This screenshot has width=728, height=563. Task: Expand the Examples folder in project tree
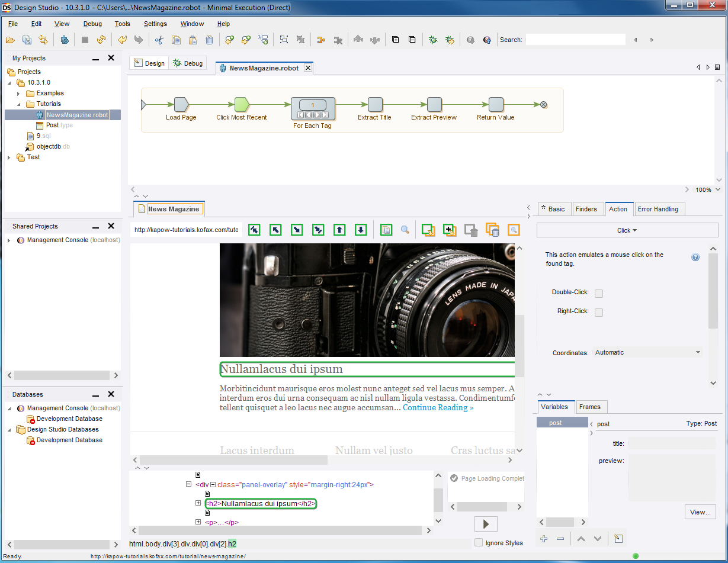pyautogui.click(x=18, y=94)
